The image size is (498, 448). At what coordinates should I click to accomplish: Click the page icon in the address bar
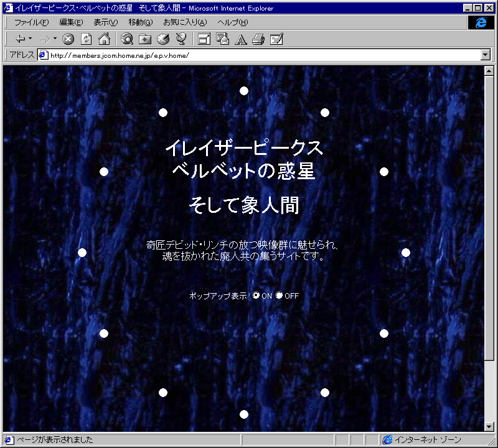pyautogui.click(x=43, y=55)
